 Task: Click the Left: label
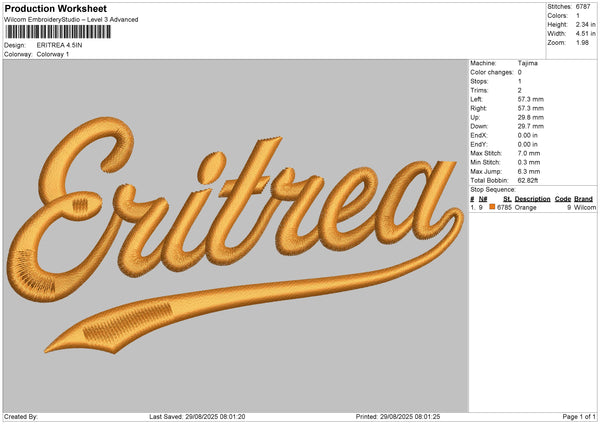[x=477, y=99]
